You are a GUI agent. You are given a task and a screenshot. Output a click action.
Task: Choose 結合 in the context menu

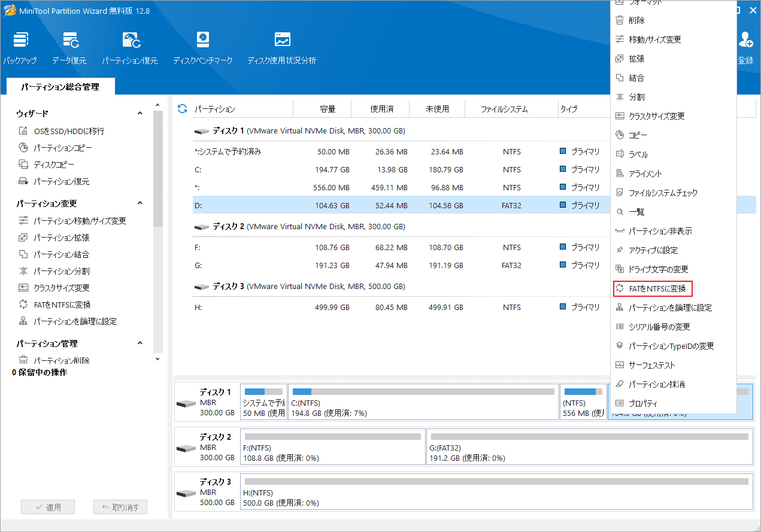click(674, 78)
